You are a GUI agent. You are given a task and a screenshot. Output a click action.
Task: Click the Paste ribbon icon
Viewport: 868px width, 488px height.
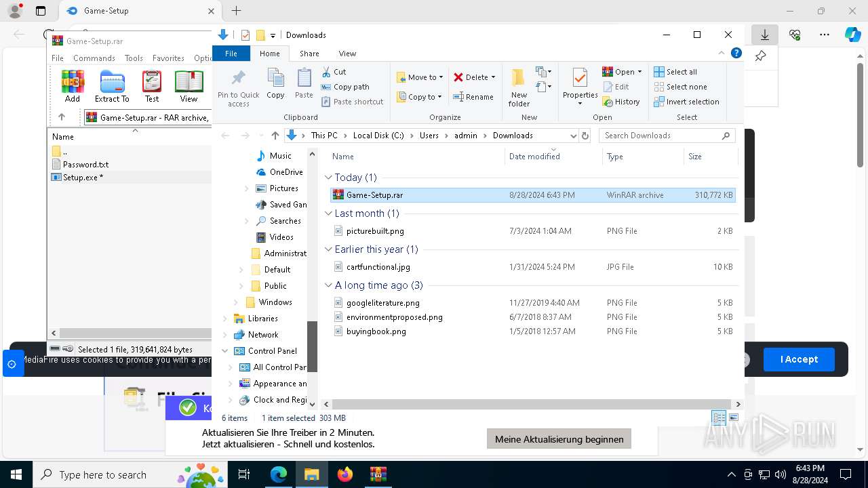tap(304, 84)
